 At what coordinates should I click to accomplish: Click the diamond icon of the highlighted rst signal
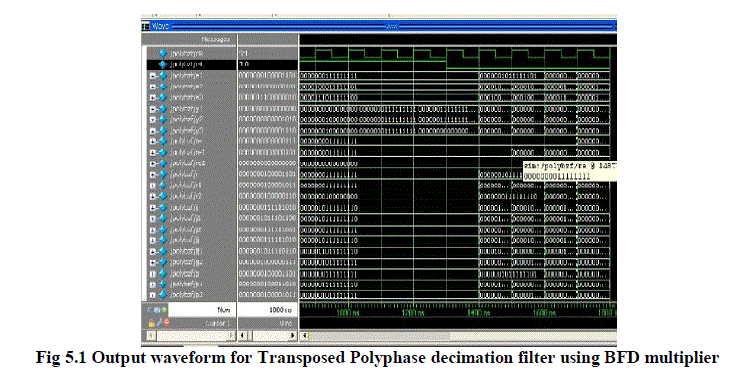pos(163,64)
